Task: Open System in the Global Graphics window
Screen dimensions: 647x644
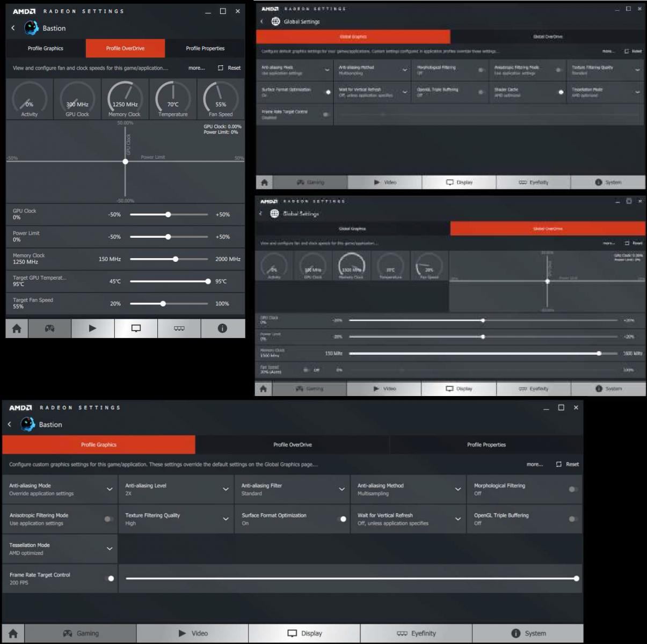Action: (x=608, y=182)
